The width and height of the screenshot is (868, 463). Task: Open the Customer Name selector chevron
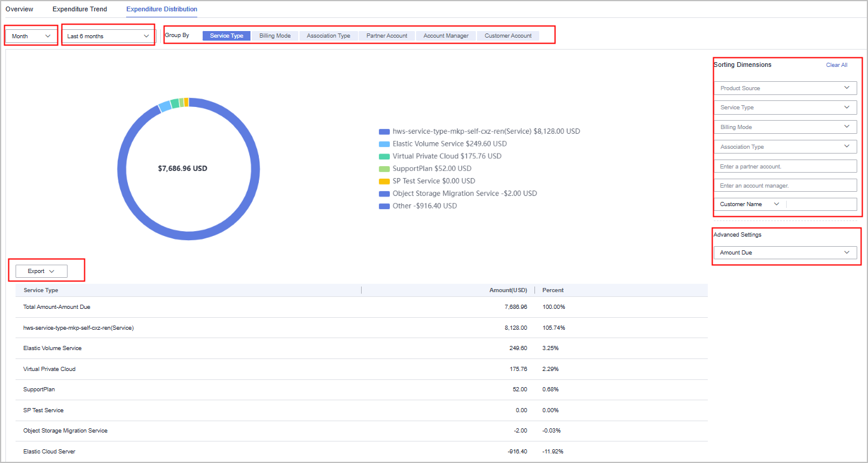coord(777,204)
